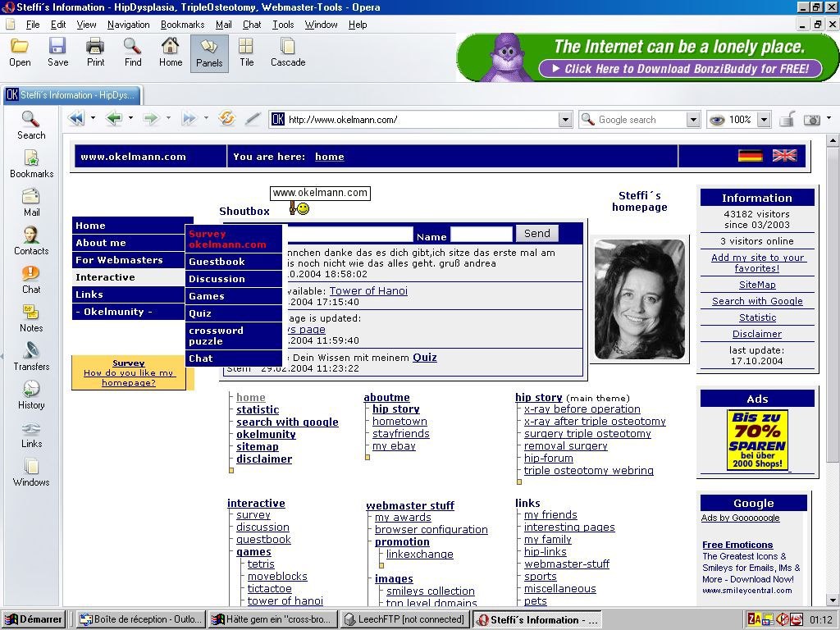Open the Navigation menu
The height and width of the screenshot is (630, 840).
pos(129,25)
